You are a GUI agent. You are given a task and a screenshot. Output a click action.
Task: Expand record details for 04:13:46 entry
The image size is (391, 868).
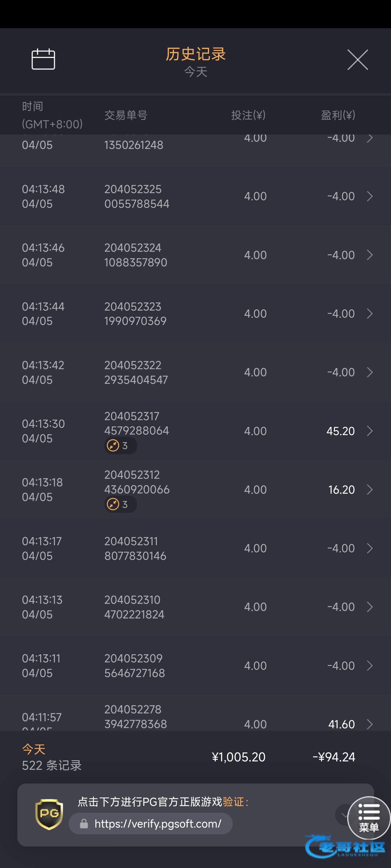tap(370, 255)
